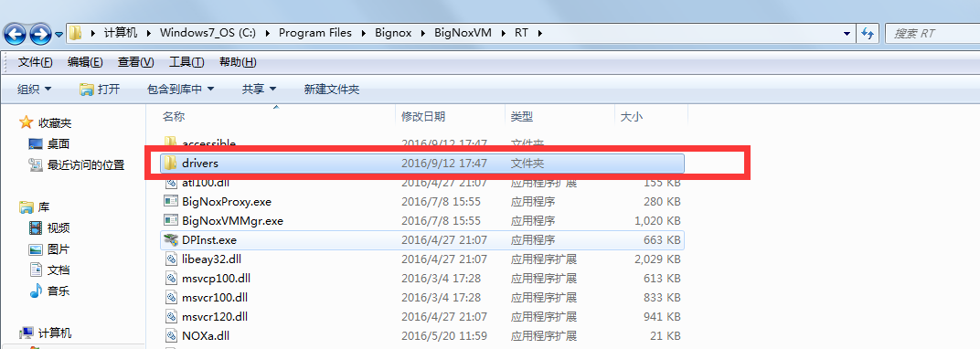980x349 pixels.
Task: Select file name BigNoxProxy.exe
Action: tap(227, 202)
